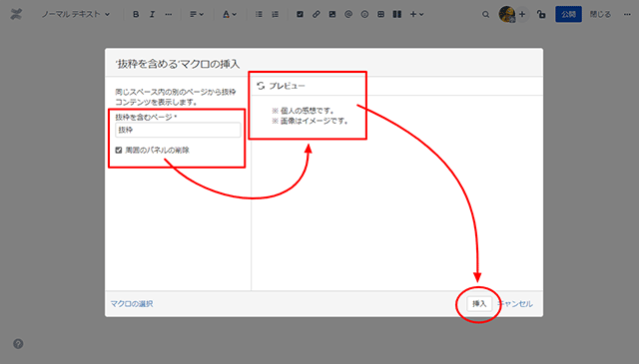Insert a numbered list
The image size is (639, 364).
coord(276,14)
